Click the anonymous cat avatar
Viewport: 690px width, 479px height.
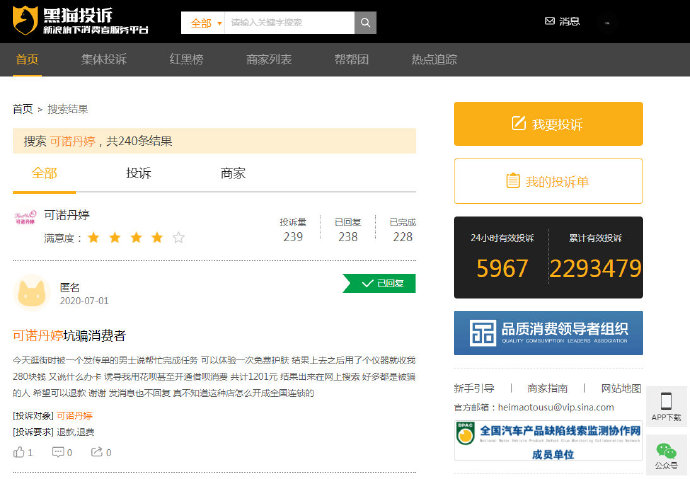click(31, 293)
